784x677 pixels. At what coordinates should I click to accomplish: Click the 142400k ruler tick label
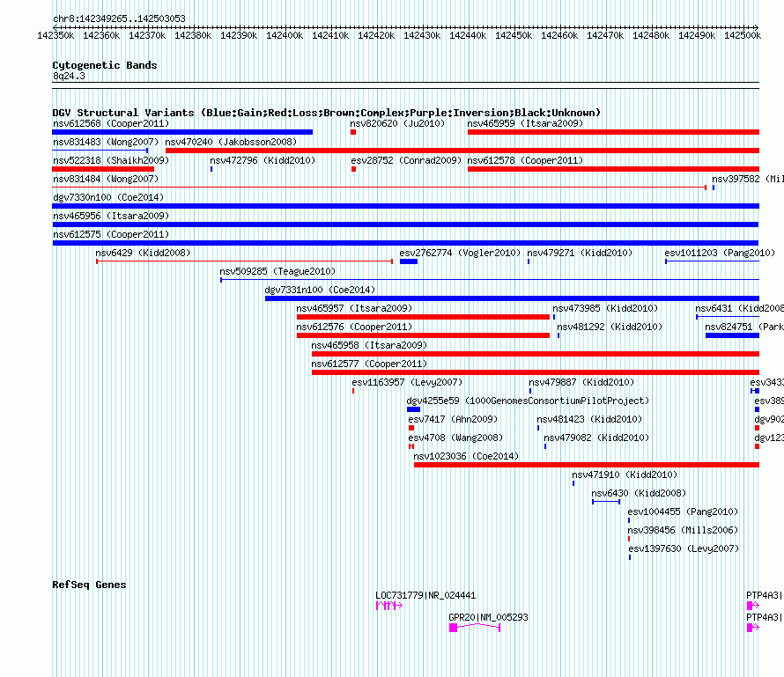pos(285,35)
